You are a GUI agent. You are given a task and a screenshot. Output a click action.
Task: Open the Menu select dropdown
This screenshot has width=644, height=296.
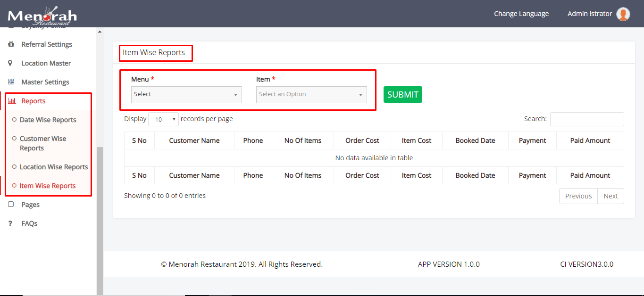(x=186, y=94)
